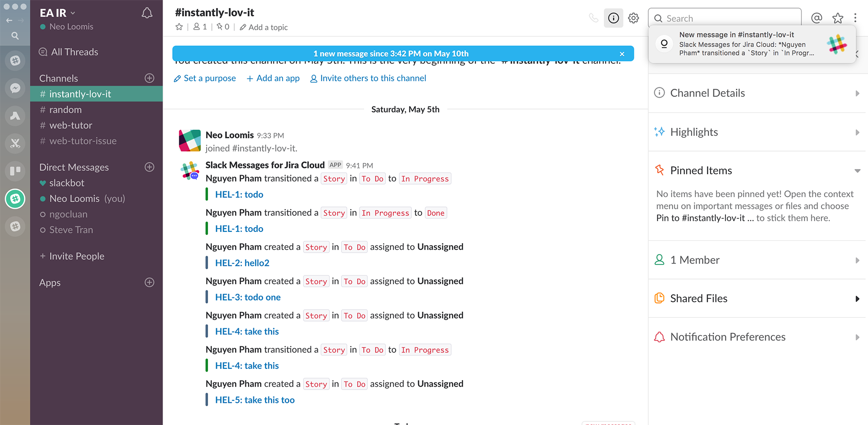View pinned items count in channel header
The width and height of the screenshot is (868, 425).
coord(223,27)
